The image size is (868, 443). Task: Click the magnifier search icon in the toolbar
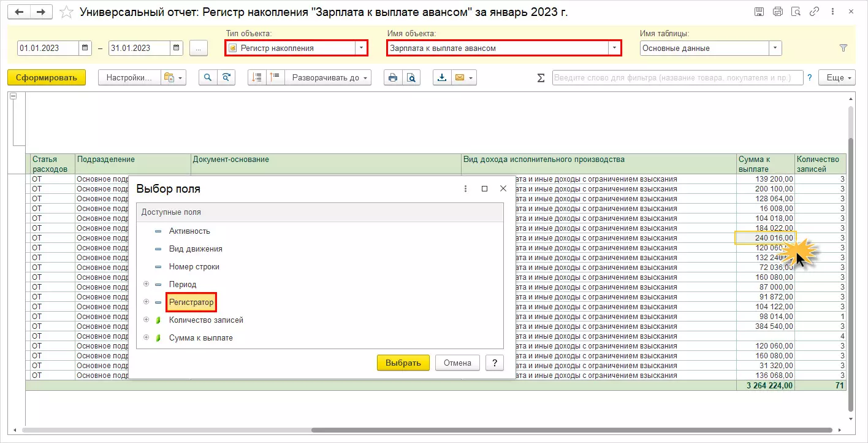208,78
